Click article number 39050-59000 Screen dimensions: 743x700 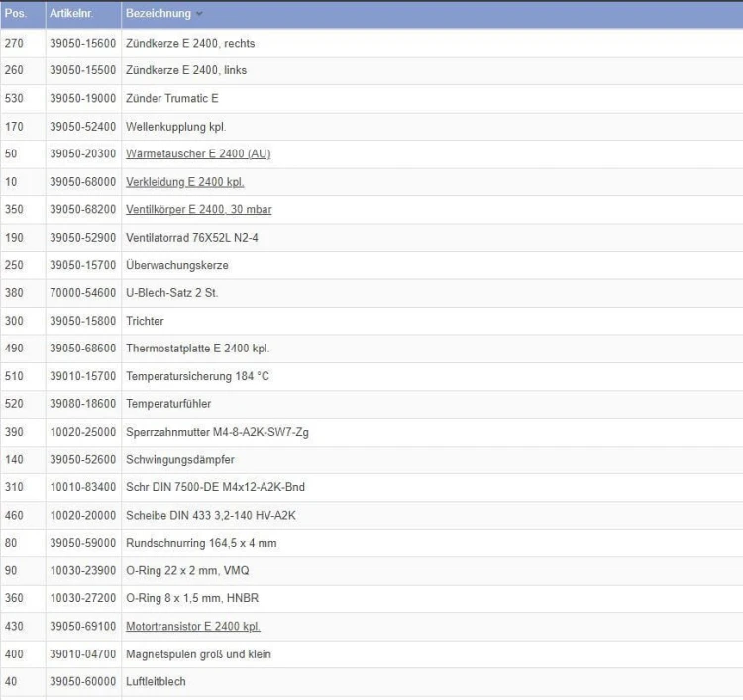(x=83, y=543)
